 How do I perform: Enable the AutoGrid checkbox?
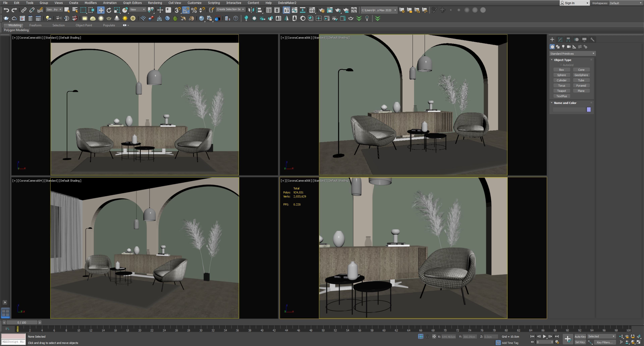pos(561,65)
